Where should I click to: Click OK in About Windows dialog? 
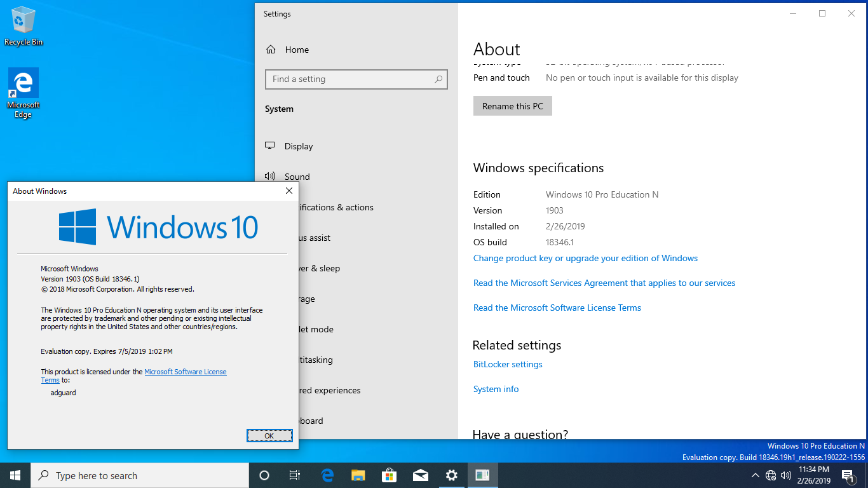click(269, 435)
